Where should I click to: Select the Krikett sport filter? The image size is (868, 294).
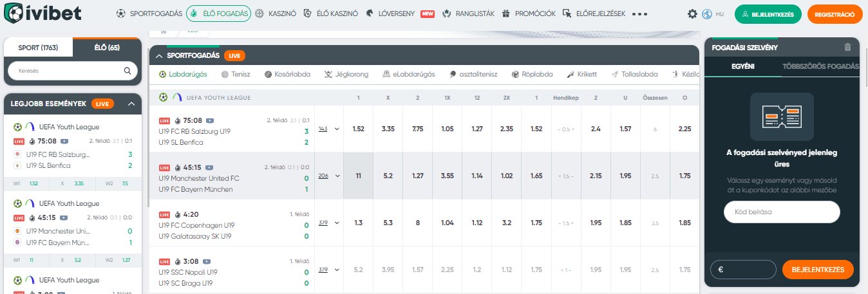(581, 74)
